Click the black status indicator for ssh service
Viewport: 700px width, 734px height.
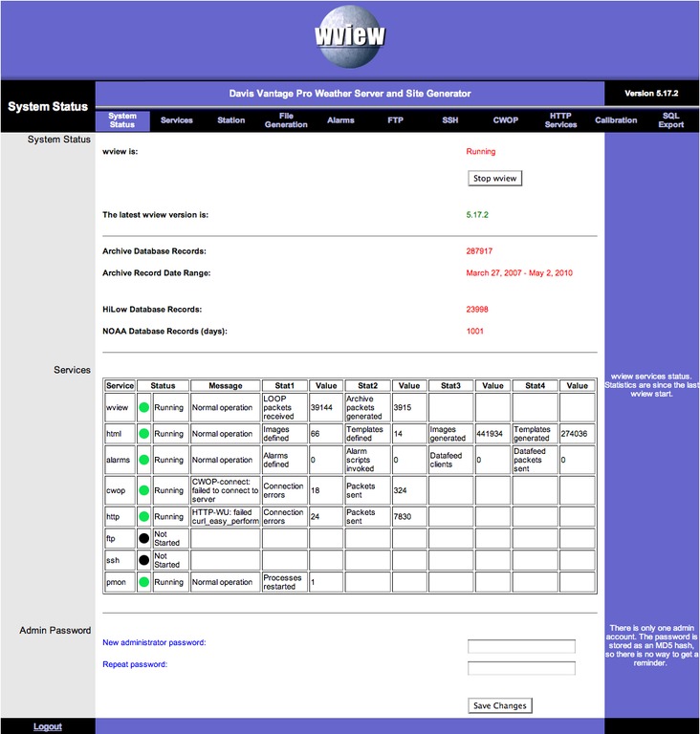[143, 560]
